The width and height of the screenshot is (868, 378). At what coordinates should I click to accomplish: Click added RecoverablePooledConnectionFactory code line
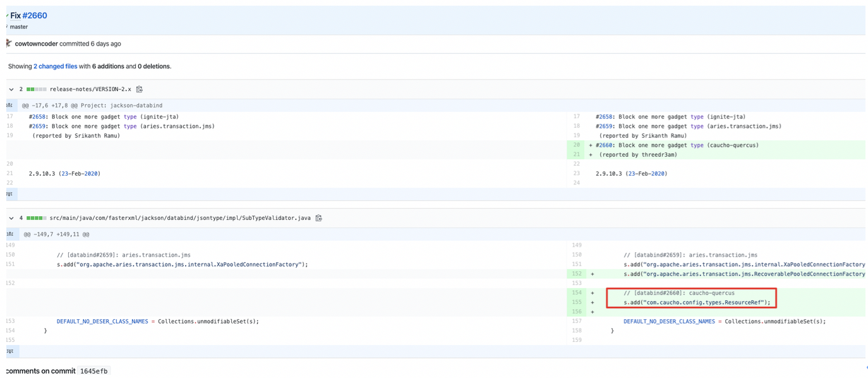[x=744, y=274]
